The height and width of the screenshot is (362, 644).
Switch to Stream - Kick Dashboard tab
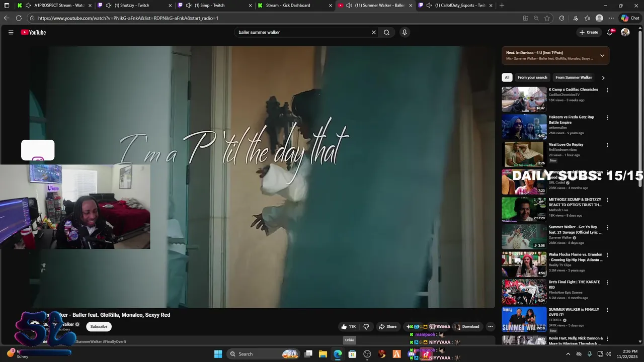(295, 6)
